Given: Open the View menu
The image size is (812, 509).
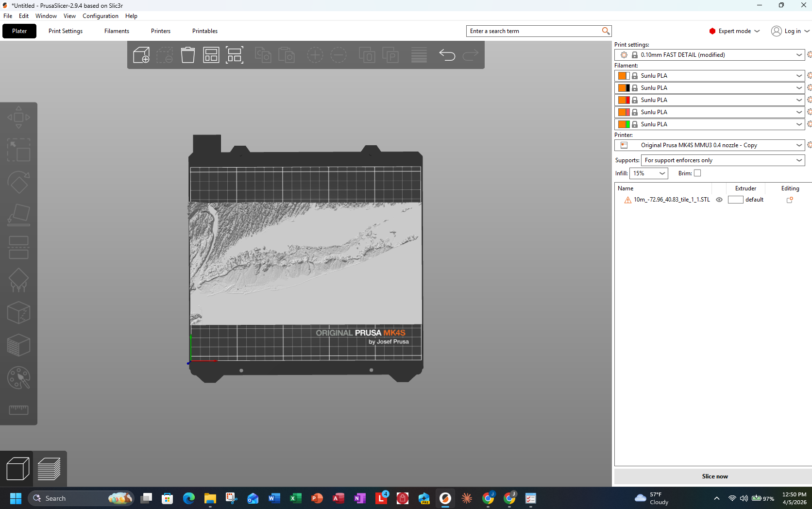Looking at the screenshot, I should 69,16.
